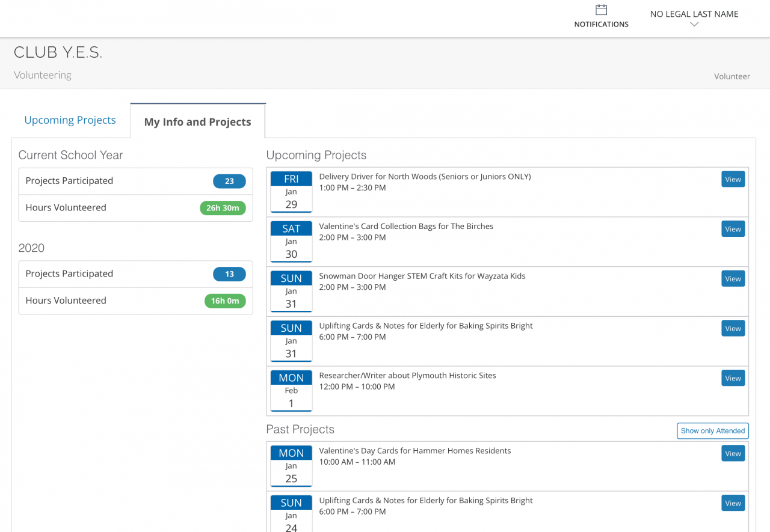Click the MON Jan 25 date icon

click(291, 466)
